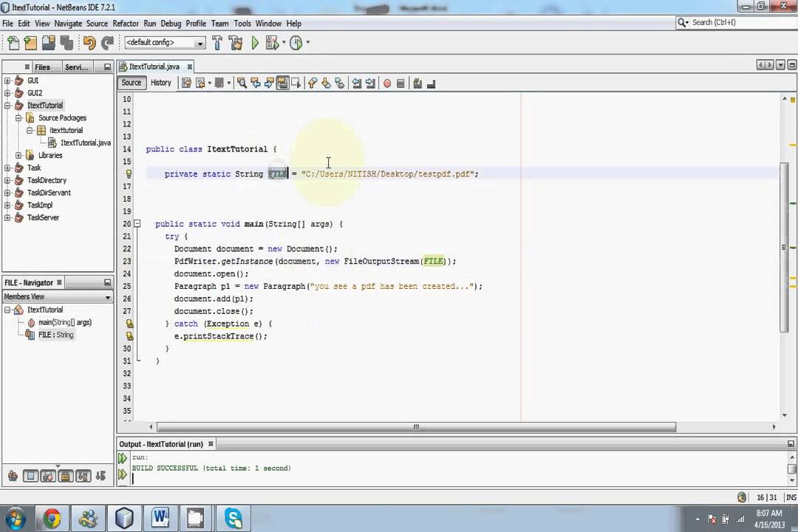The height and width of the screenshot is (532, 798).
Task: Click Shift Line Right icon
Action: pyautogui.click(x=370, y=83)
